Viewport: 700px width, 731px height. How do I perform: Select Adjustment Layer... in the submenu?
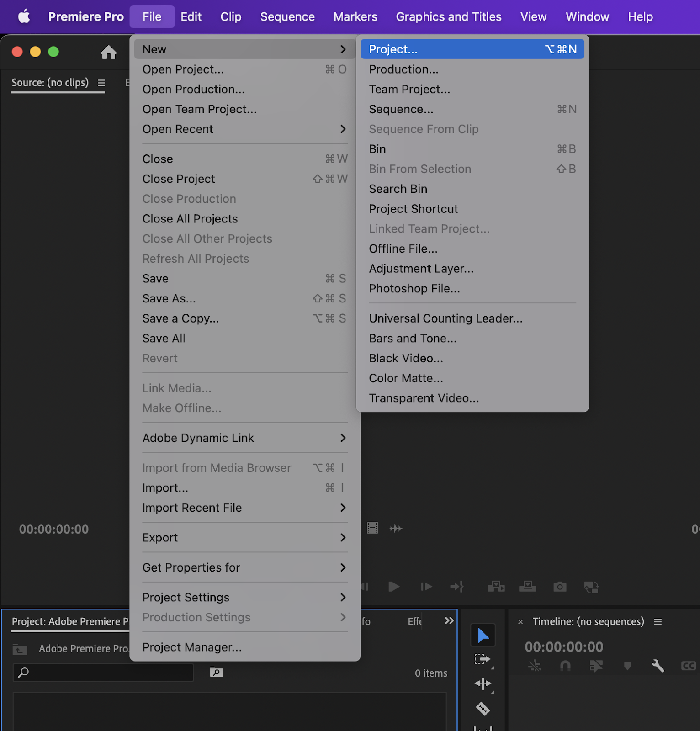(x=421, y=269)
